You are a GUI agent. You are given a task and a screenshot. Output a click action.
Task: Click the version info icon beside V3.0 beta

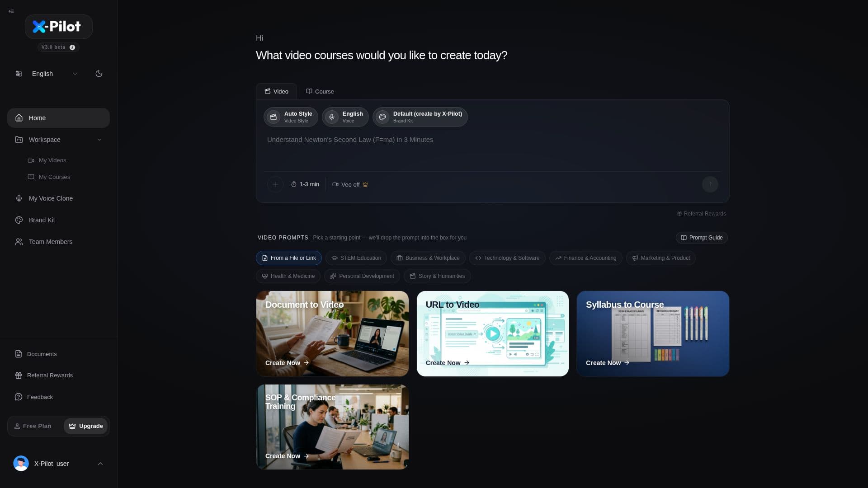pyautogui.click(x=72, y=47)
